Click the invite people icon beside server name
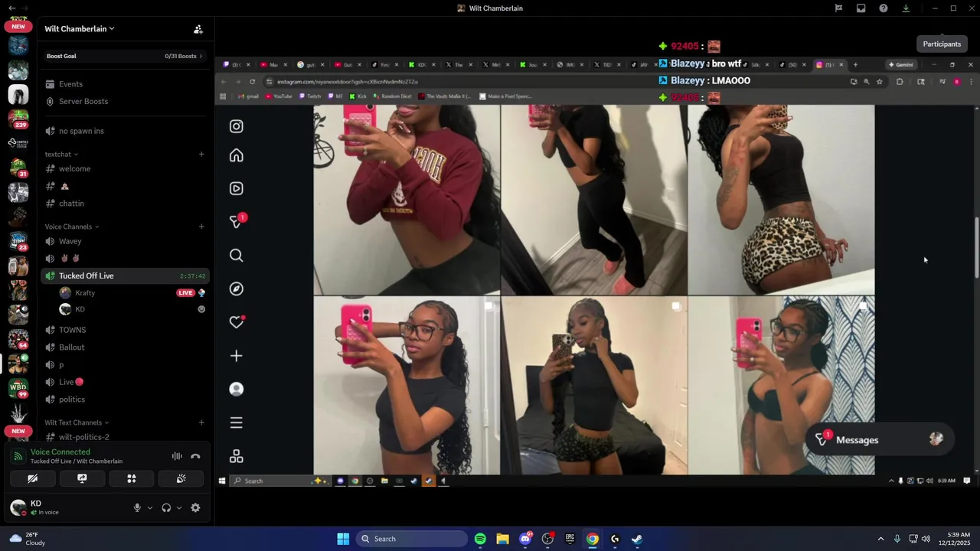 (x=198, y=29)
